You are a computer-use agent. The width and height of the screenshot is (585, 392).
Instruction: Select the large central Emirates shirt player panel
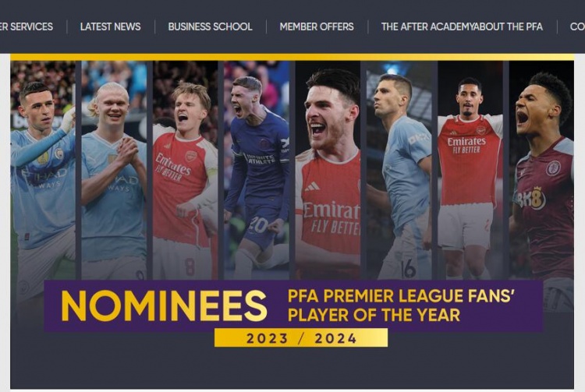tap(328, 171)
